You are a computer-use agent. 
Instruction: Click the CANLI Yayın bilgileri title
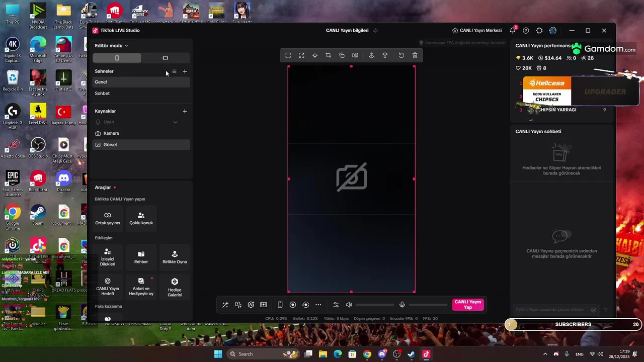coord(347,31)
